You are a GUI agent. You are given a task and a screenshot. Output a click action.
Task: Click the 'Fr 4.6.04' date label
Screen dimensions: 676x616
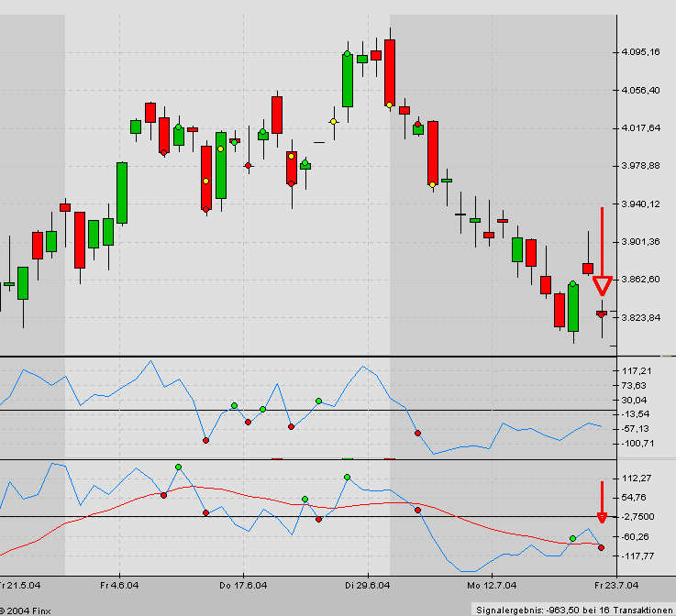coord(120,584)
